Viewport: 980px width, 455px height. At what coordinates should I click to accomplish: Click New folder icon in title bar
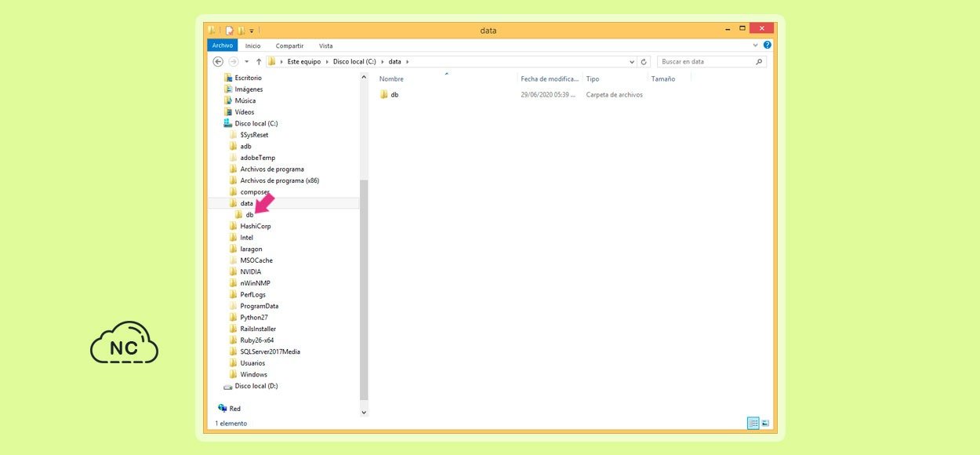coord(241,31)
